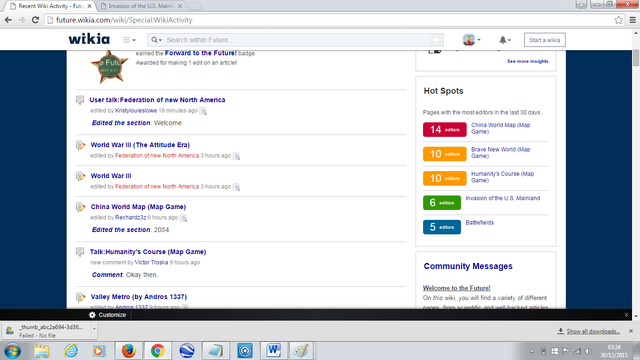Viewport: 640px width, 360px height.
Task: Open Rechardz3z user profile
Action: [x=131, y=218]
